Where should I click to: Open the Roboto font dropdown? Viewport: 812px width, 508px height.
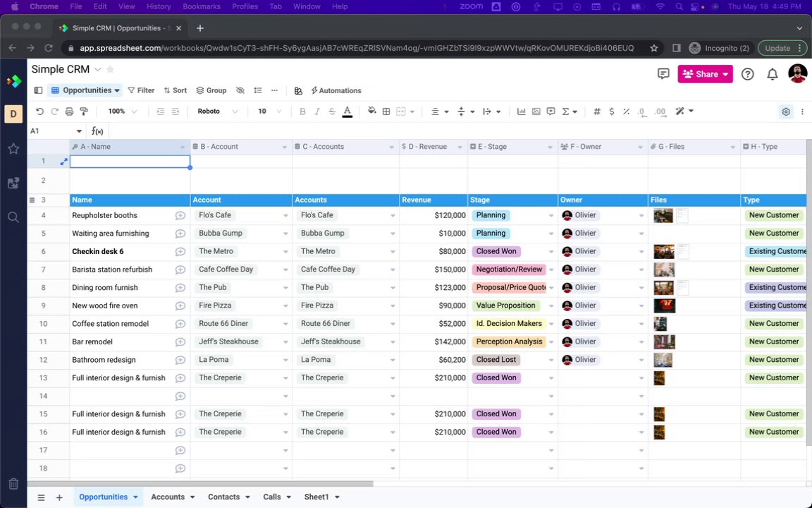point(218,111)
